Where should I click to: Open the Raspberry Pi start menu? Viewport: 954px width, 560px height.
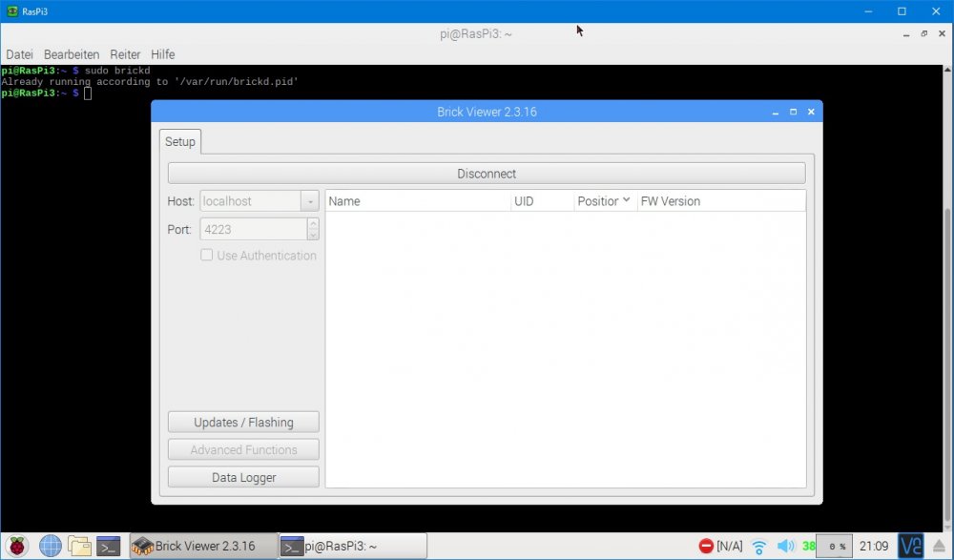[x=18, y=546]
